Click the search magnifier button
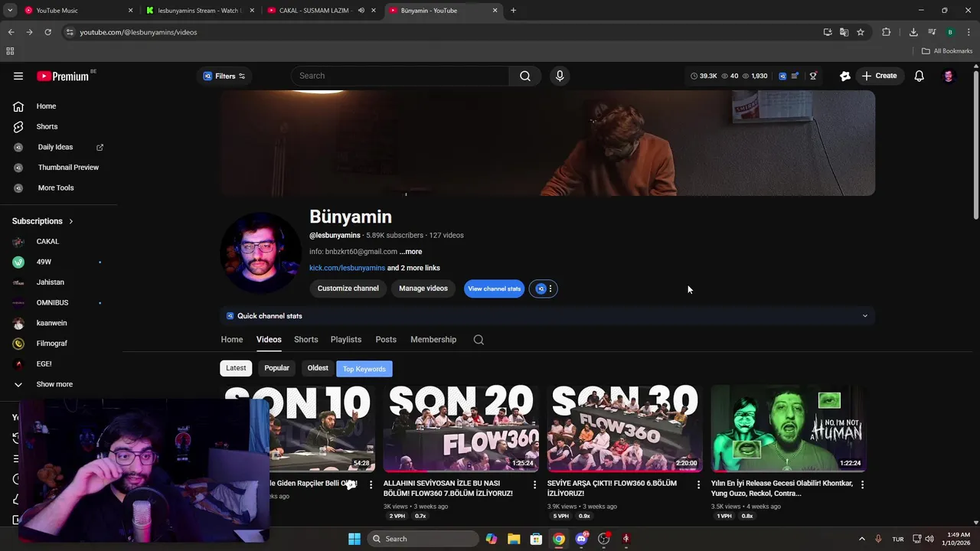Image resolution: width=980 pixels, height=551 pixels. 525,76
